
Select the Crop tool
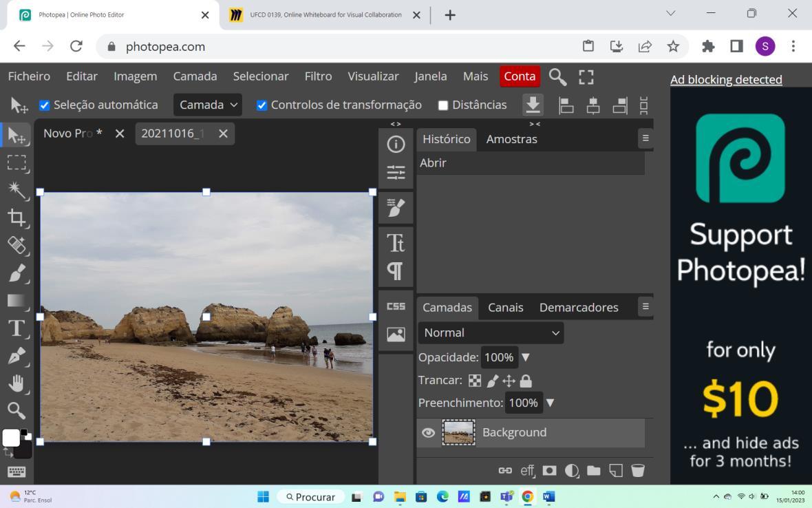(17, 218)
